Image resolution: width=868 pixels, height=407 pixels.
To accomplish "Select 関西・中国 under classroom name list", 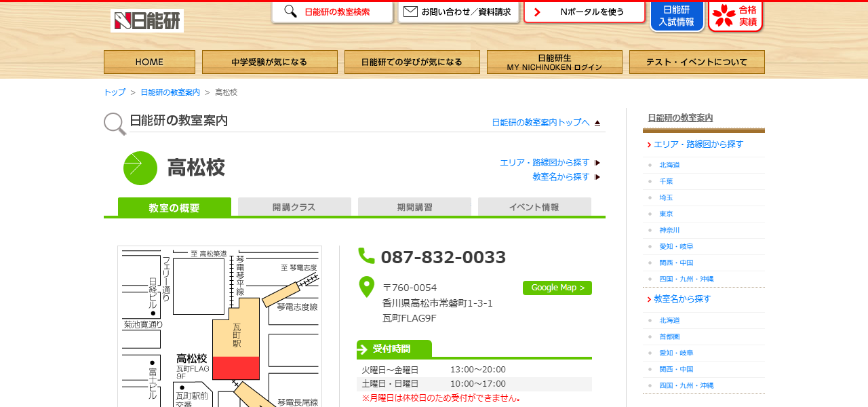I will [x=676, y=369].
